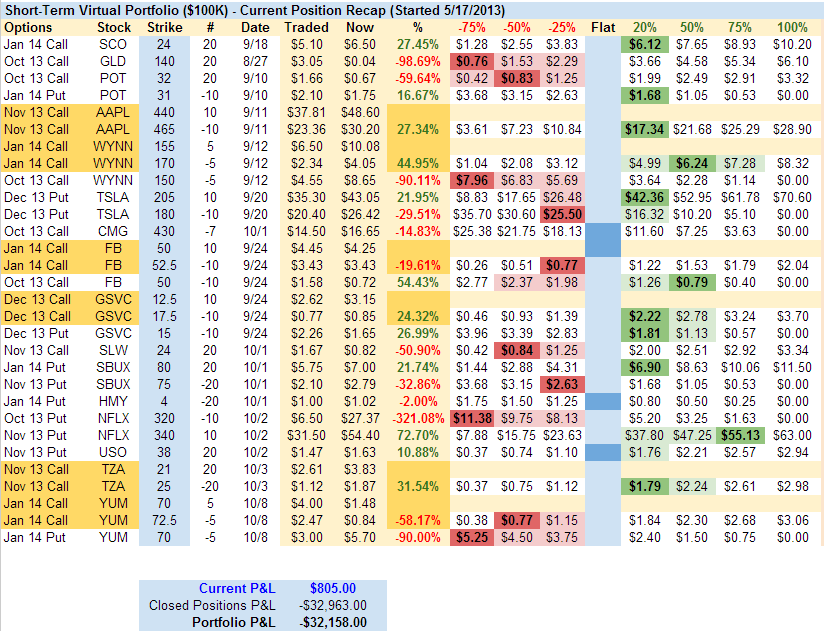Viewport: 824px width, 631px height.
Task: Click the CMG stock cell
Action: pos(114,231)
